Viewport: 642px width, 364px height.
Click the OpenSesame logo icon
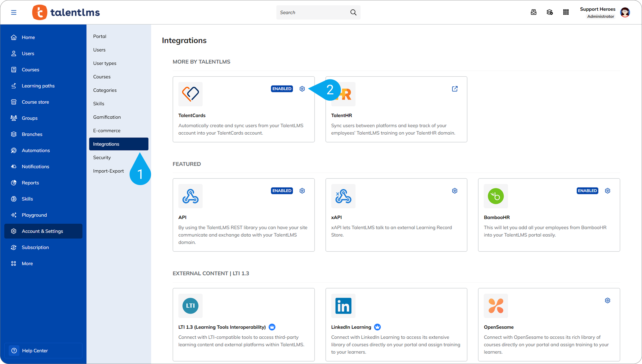[x=496, y=306]
